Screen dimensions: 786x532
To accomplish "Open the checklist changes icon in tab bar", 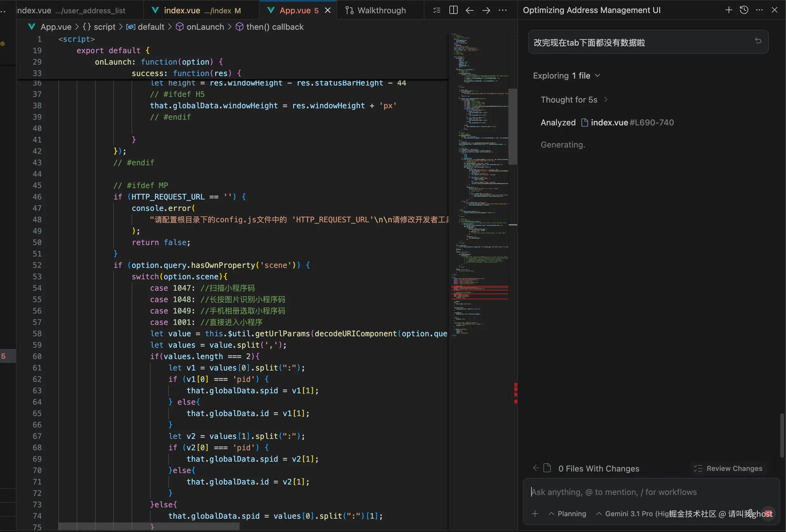I will 437,10.
